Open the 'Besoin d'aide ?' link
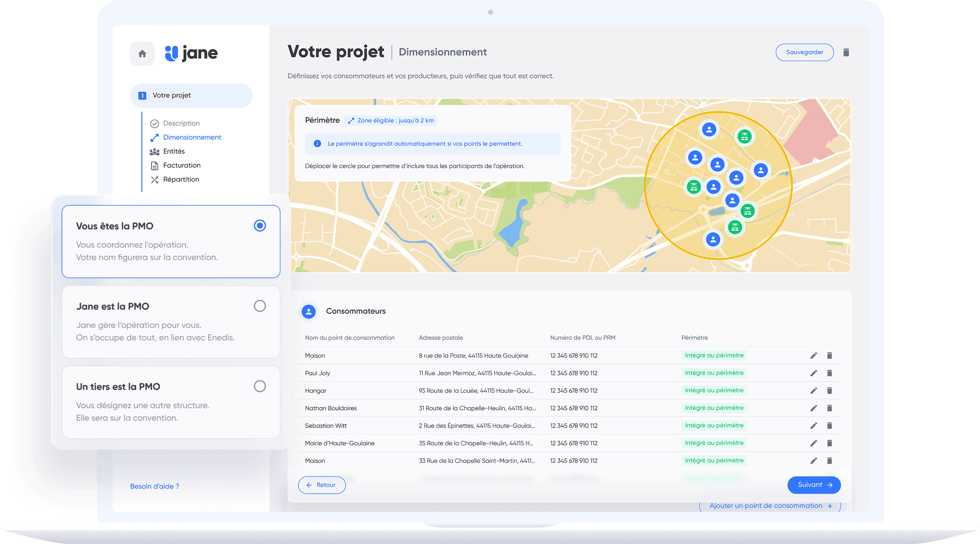 (x=154, y=486)
